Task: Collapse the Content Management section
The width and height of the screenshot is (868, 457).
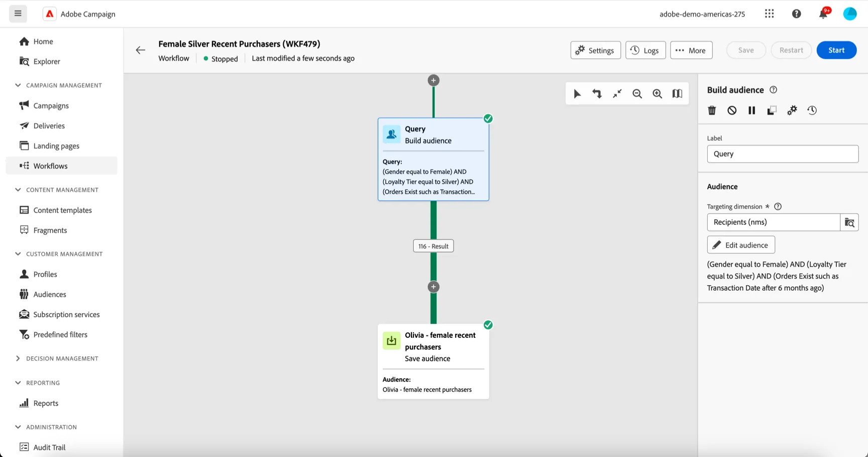Action: point(18,190)
